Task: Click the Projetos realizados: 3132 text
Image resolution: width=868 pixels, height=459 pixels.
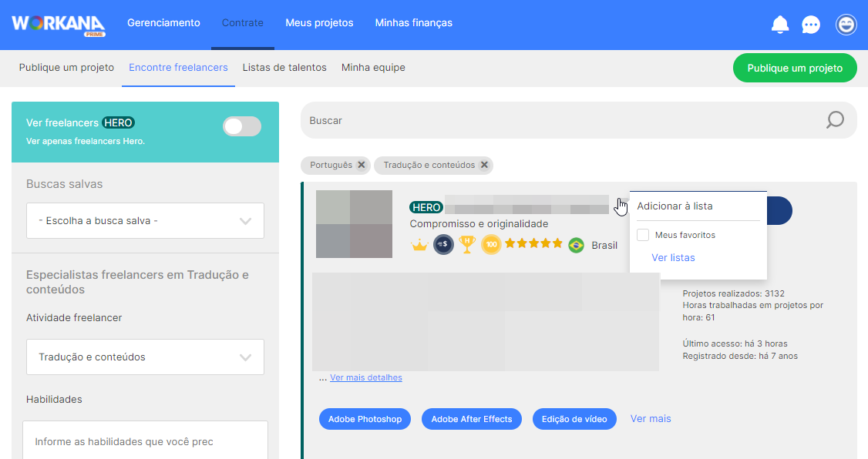Action: [733, 293]
